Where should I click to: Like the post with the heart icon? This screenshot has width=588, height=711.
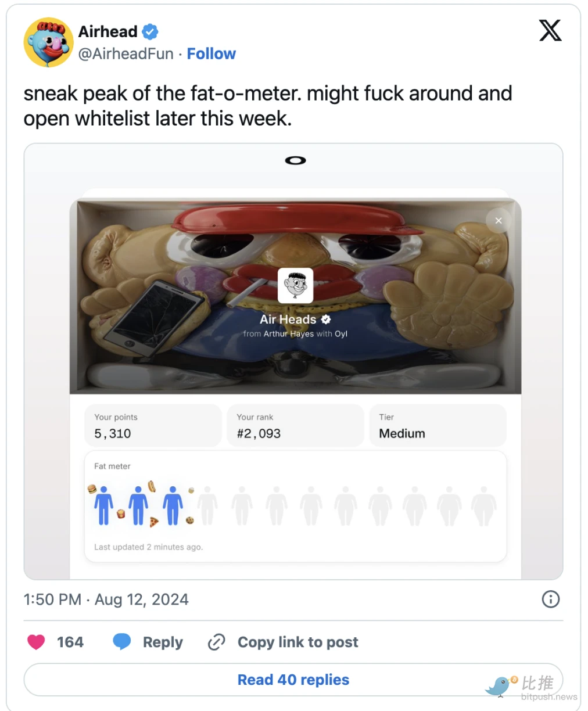click(x=36, y=642)
